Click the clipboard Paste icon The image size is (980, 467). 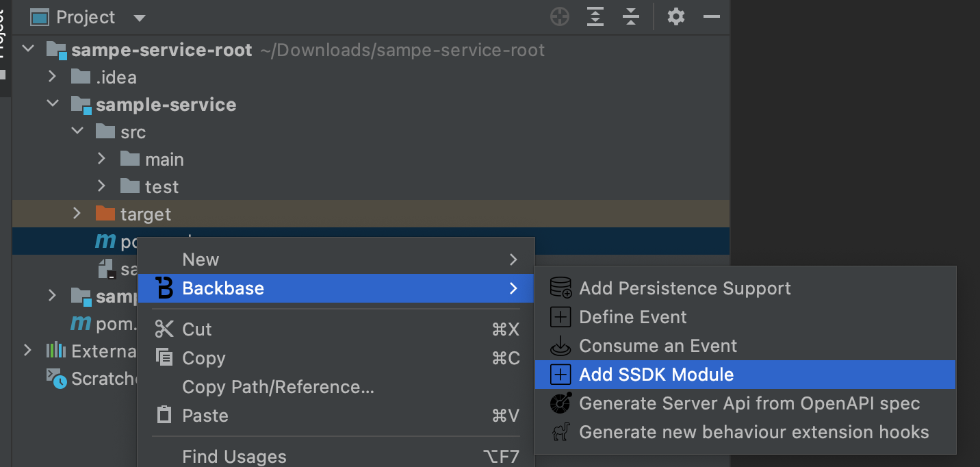164,415
